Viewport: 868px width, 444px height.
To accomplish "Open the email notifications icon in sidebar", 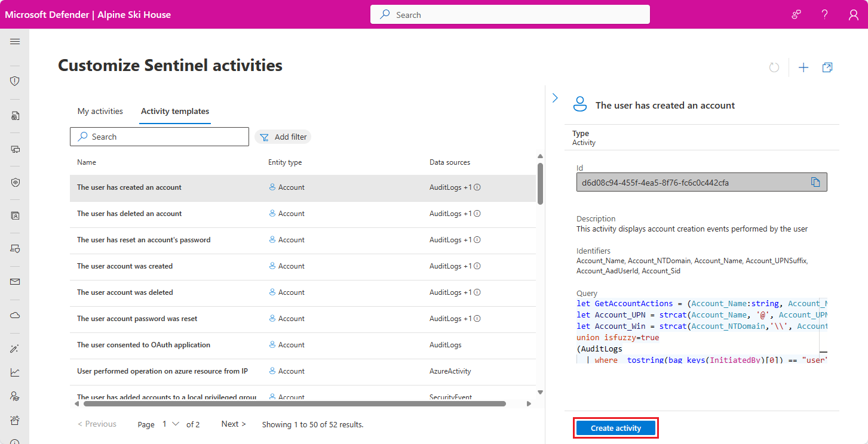I will coord(14,282).
